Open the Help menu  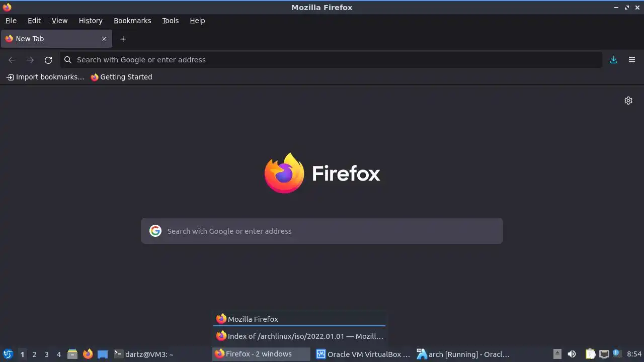[x=197, y=21]
